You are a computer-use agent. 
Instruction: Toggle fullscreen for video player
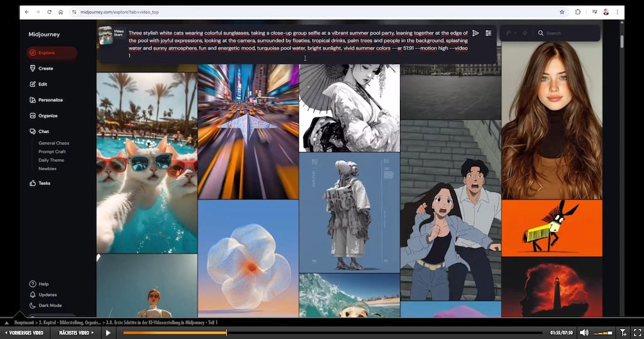(636, 332)
